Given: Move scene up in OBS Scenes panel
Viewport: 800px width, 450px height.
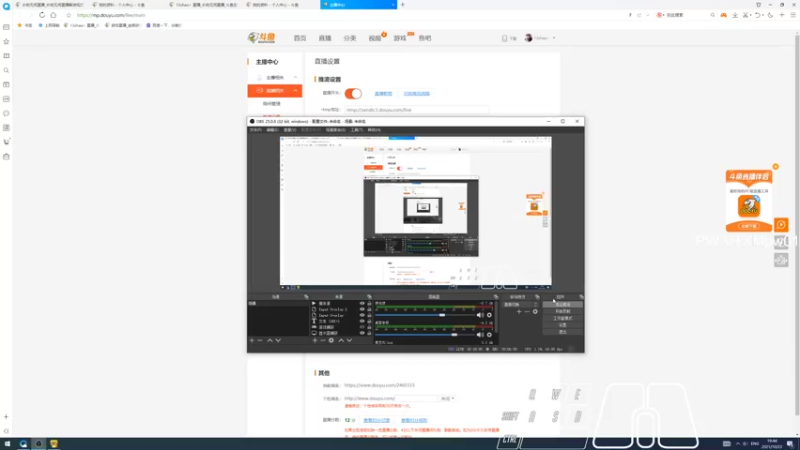Looking at the screenshot, I should tap(270, 340).
